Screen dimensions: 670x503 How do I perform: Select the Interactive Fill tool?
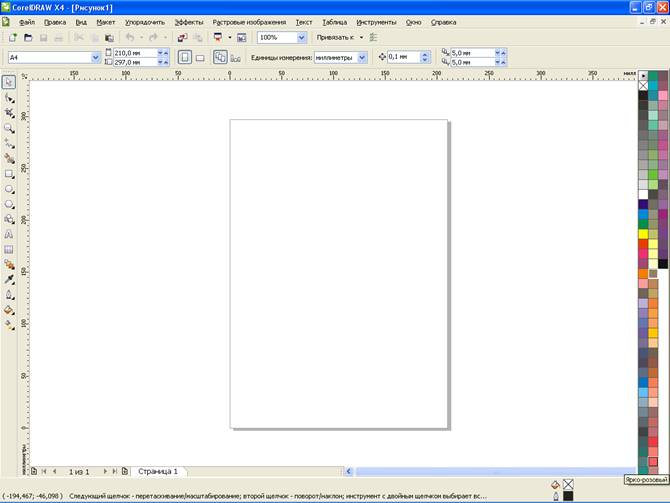[9, 325]
